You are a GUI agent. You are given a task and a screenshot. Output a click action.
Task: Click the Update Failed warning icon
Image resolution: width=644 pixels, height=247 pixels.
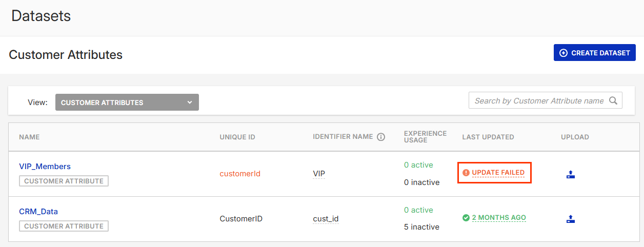[x=466, y=173]
